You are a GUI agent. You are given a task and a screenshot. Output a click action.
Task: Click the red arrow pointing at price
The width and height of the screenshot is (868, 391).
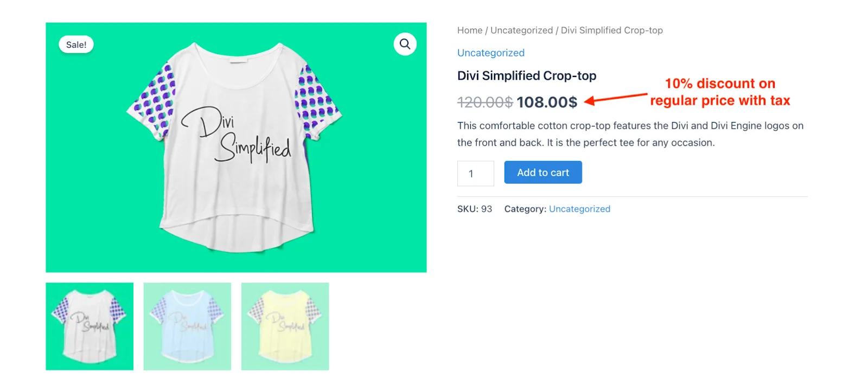[x=616, y=98]
